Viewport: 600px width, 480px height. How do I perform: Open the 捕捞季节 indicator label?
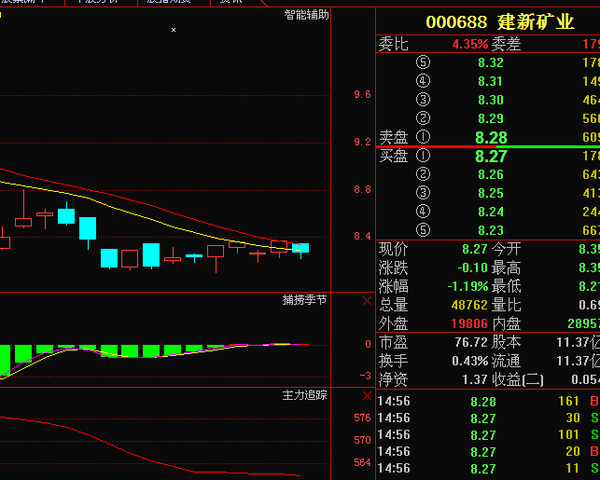305,300
